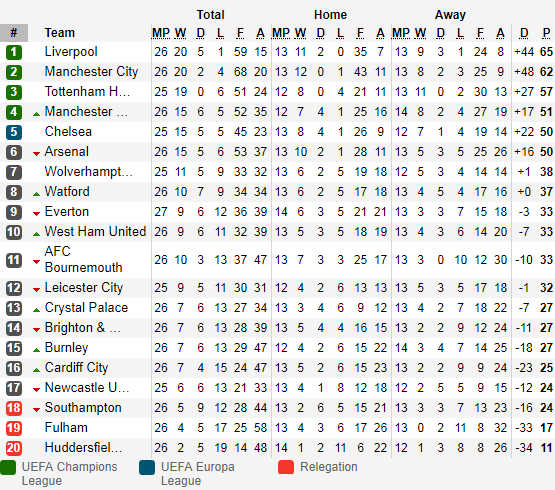
Task: Click the green position 1 badge
Action: [x=14, y=52]
